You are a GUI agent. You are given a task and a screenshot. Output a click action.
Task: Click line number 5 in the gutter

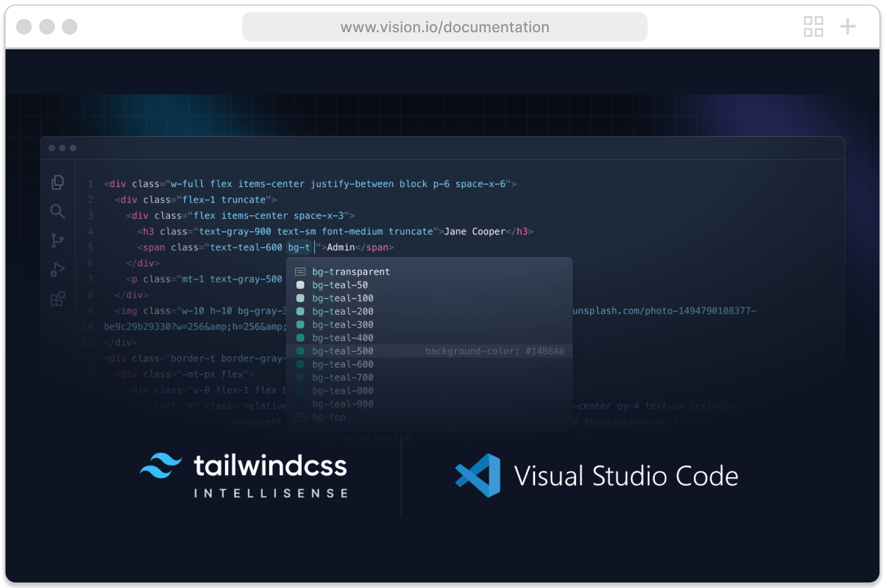90,247
